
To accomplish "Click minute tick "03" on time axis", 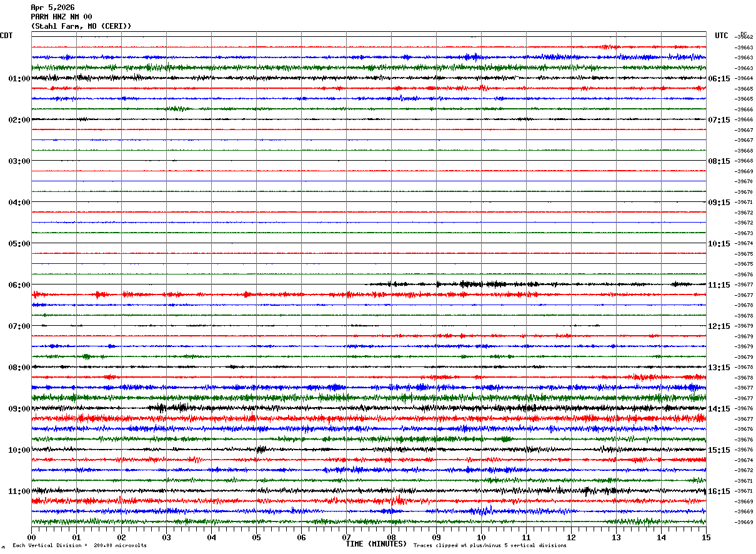I will tap(166, 537).
